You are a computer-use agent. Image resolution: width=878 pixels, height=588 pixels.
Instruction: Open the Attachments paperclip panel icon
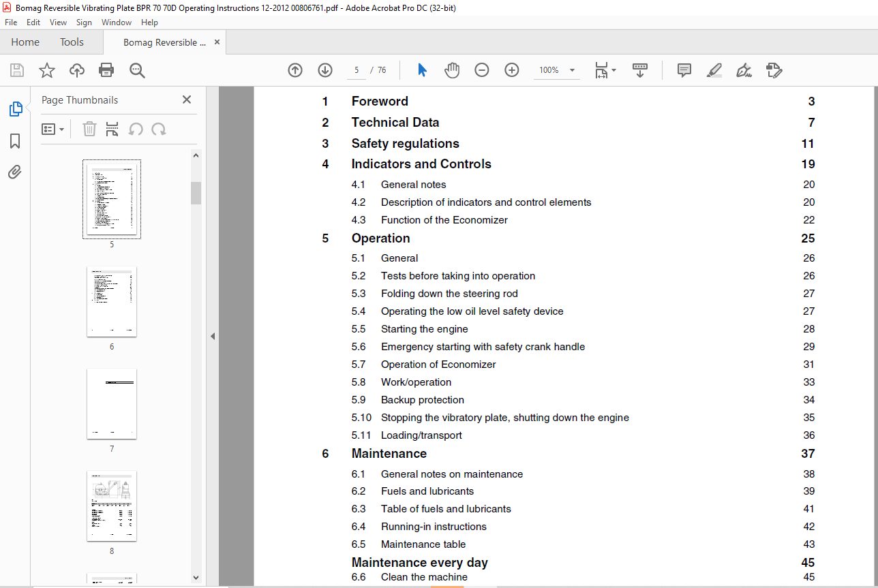[15, 172]
